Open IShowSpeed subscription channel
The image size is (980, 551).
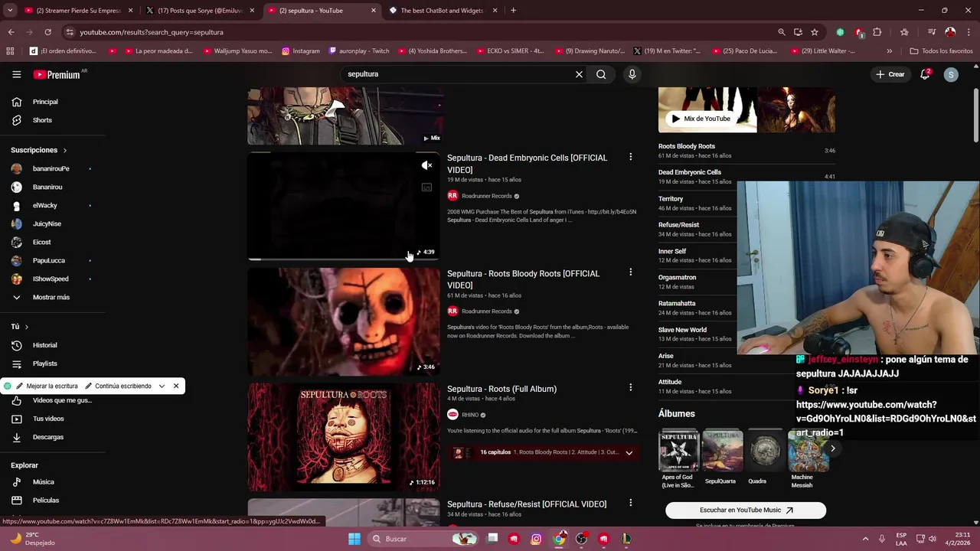pos(52,279)
